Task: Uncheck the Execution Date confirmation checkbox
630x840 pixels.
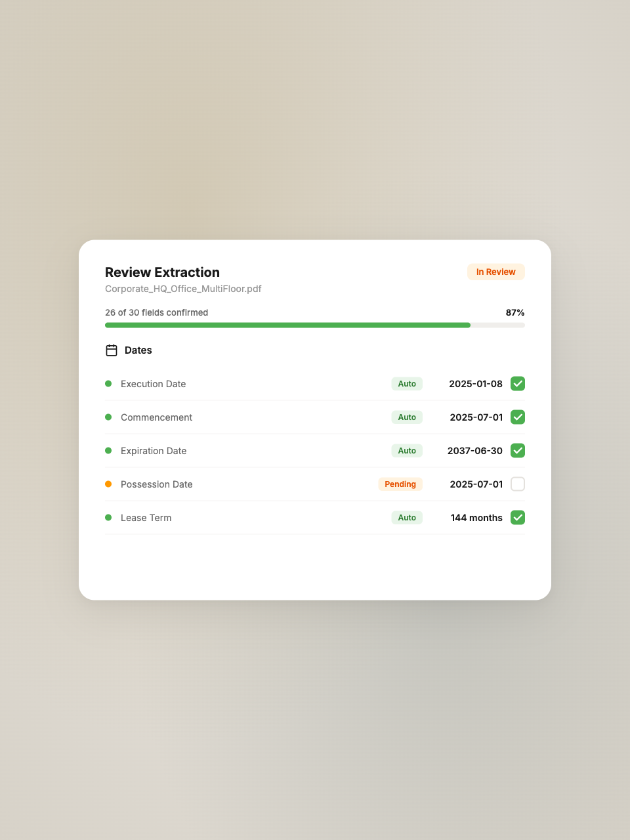Action: tap(518, 384)
